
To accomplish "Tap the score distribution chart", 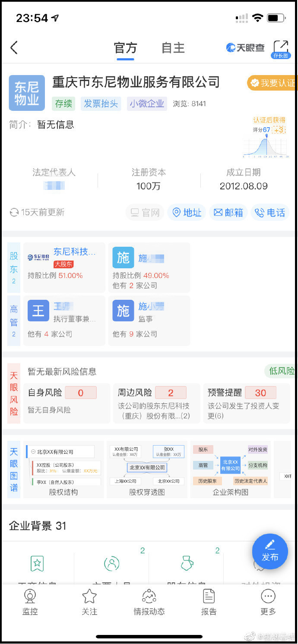I will pos(266,146).
